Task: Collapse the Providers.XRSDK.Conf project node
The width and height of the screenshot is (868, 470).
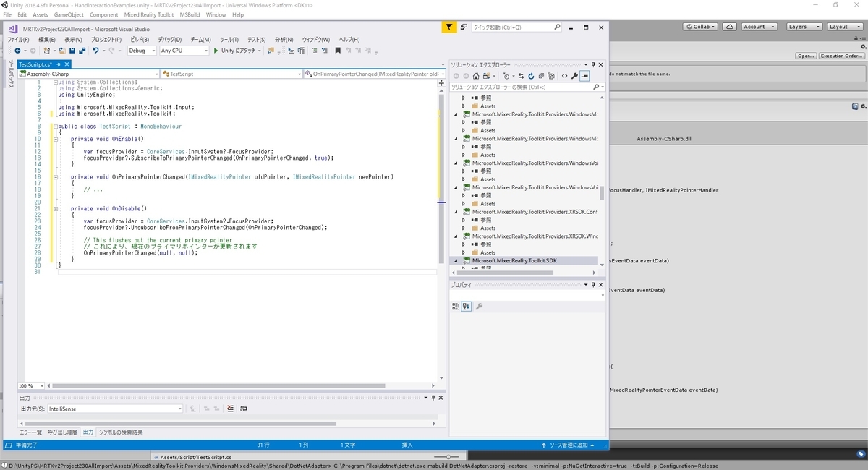Action: [x=456, y=212]
